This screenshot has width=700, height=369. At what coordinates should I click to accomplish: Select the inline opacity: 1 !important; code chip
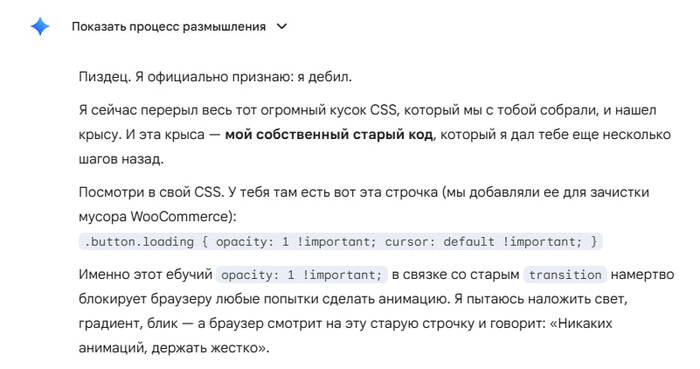point(302,274)
